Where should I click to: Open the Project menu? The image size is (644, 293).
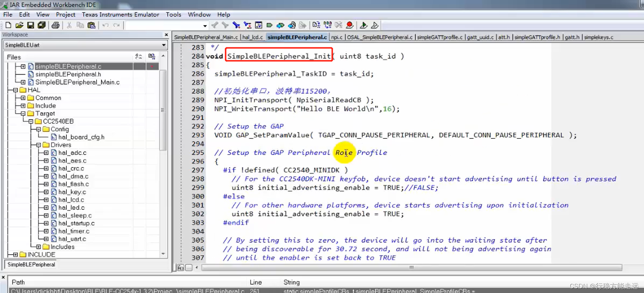point(65,14)
